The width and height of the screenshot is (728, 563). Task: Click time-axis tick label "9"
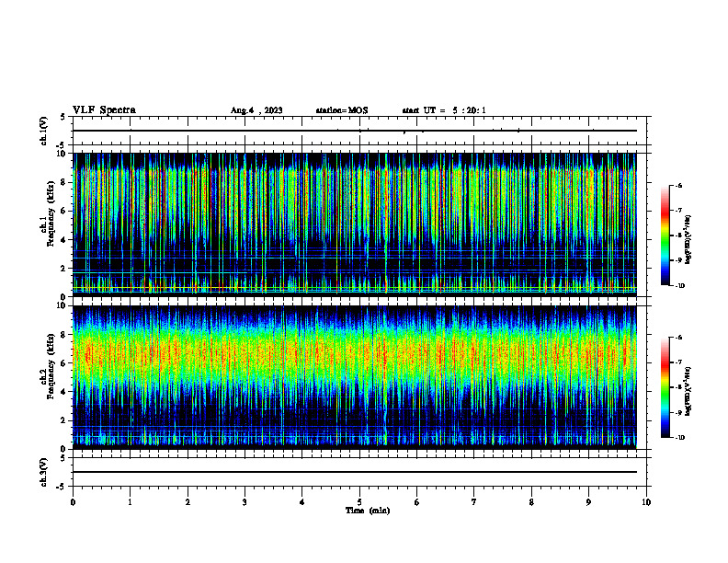tap(588, 502)
